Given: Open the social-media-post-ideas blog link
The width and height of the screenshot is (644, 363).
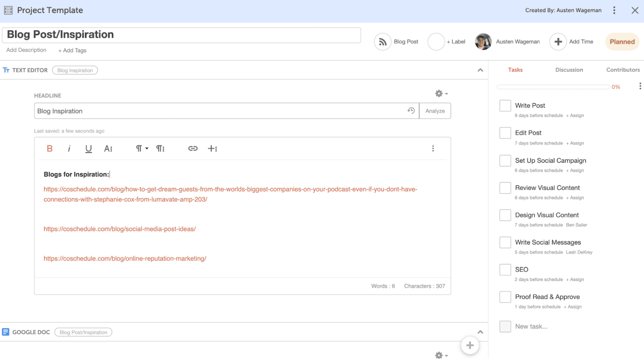Looking at the screenshot, I should click(120, 229).
